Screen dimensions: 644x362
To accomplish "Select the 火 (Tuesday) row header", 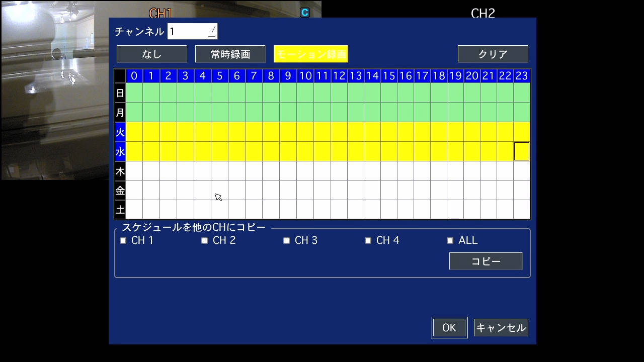I will coord(120,132).
